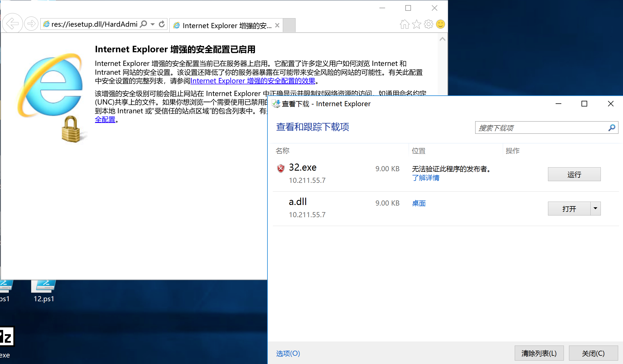Click the smiley feedback icon
Image resolution: width=623 pixels, height=364 pixels.
(441, 24)
